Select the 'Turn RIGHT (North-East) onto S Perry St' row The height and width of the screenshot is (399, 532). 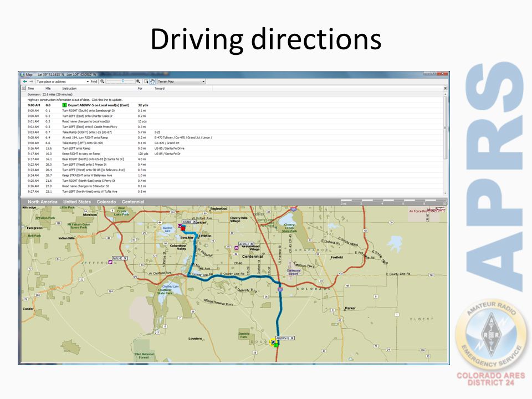(232, 181)
